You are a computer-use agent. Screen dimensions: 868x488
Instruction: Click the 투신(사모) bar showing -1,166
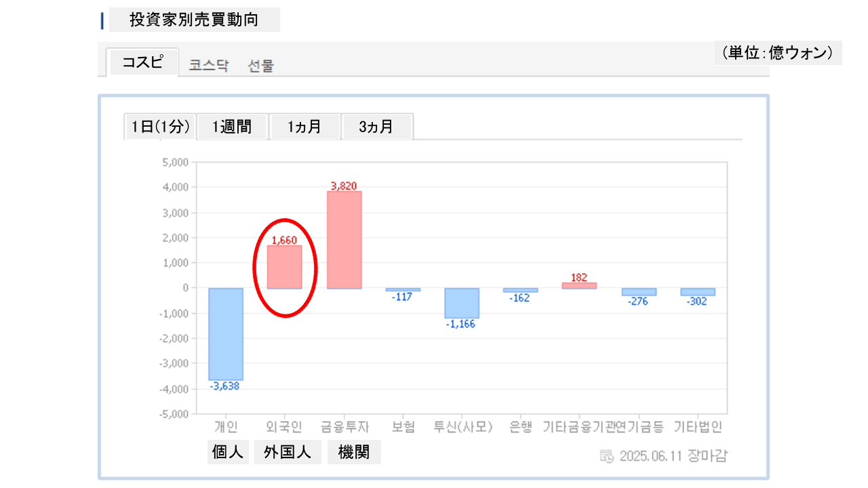pos(462,303)
